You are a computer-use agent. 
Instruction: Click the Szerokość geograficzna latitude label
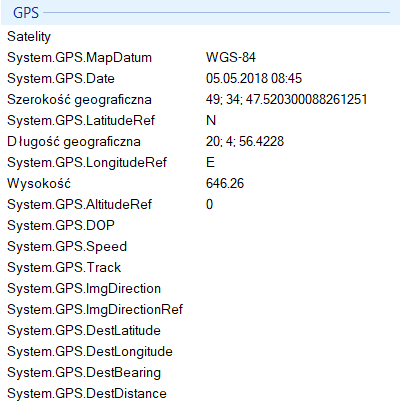79,100
